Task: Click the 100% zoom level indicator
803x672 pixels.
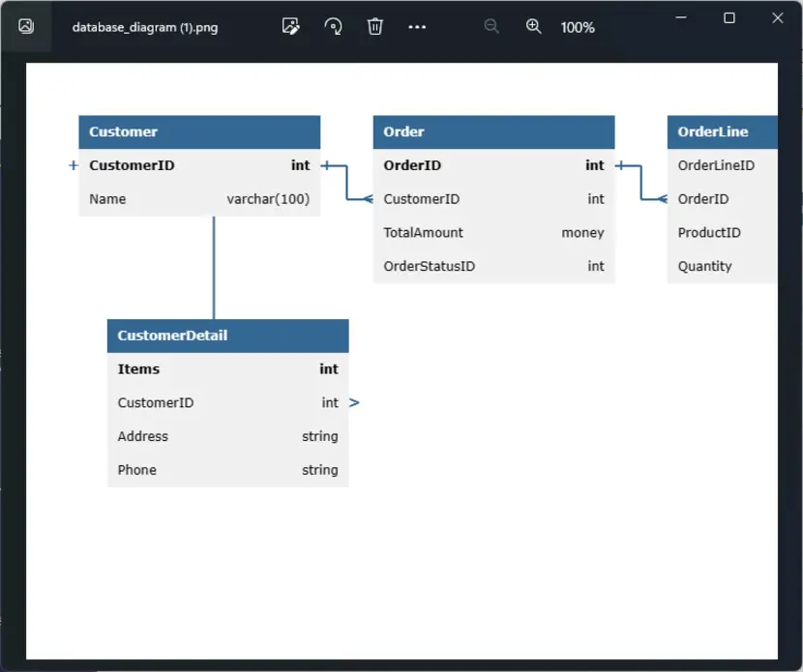Action: 578,28
